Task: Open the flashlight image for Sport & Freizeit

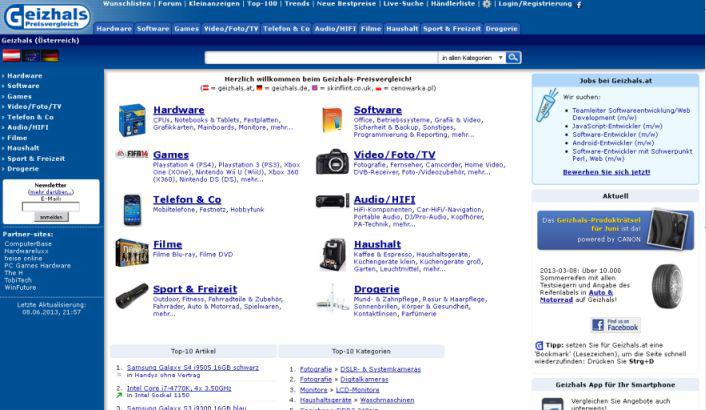Action: coord(132,296)
